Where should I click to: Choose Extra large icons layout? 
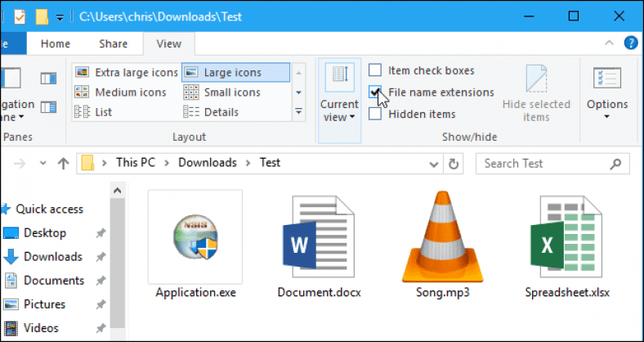[x=127, y=72]
